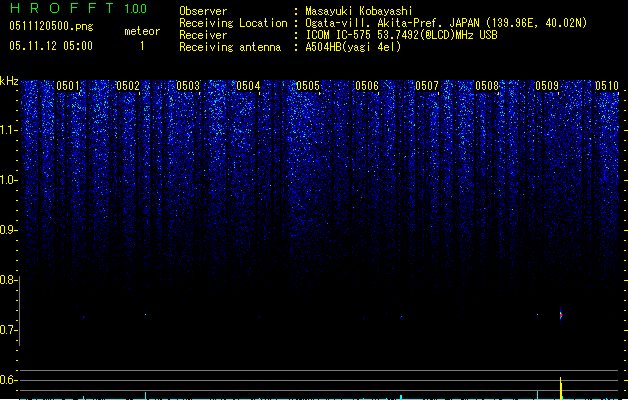Click the 0507 time marker

[x=427, y=85]
